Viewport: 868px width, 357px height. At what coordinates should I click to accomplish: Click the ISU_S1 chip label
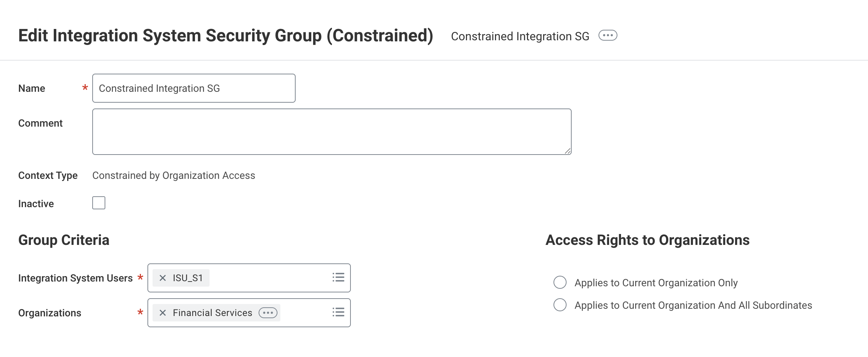[187, 278]
